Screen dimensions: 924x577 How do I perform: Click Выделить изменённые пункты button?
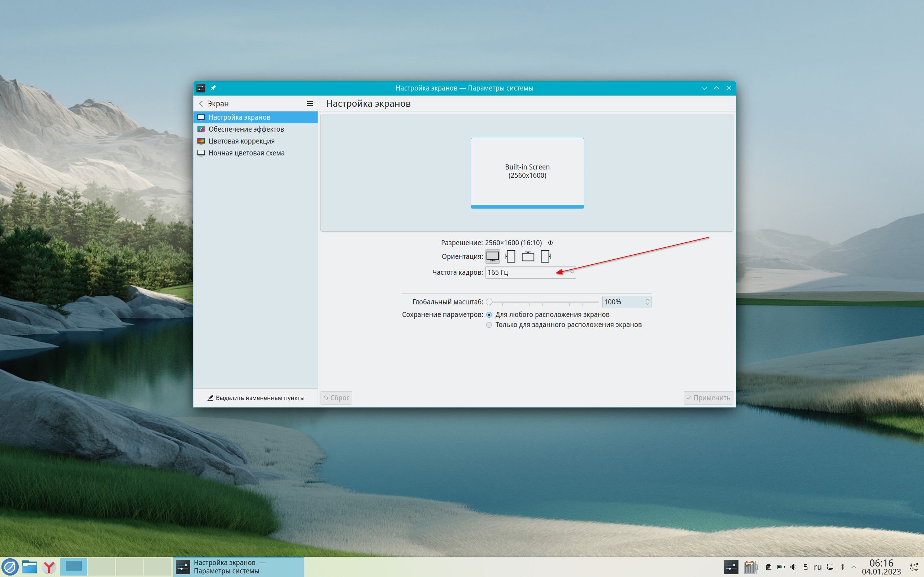(256, 398)
